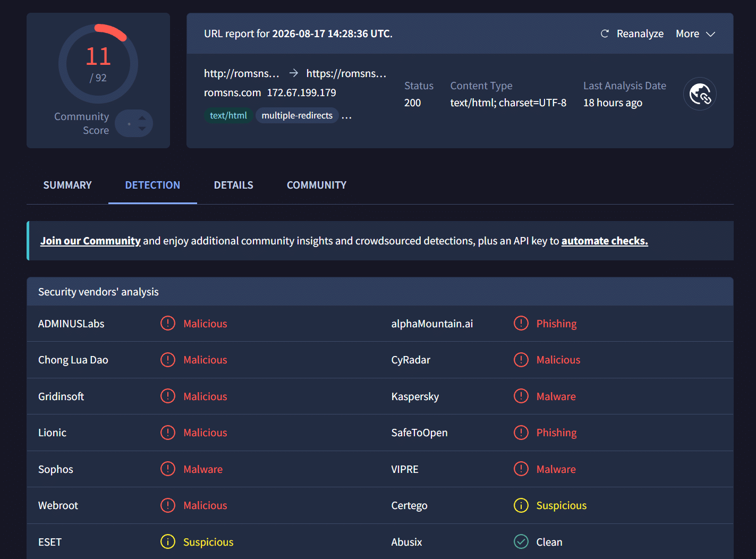This screenshot has width=756, height=559.
Task: Click the phishing alert icon for SafeToOpen
Action: pos(521,433)
